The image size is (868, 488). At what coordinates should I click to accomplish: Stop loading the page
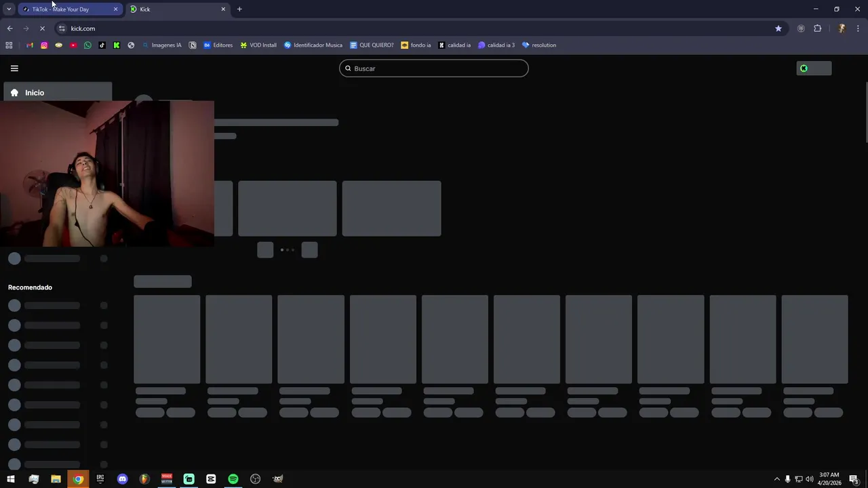coord(42,28)
